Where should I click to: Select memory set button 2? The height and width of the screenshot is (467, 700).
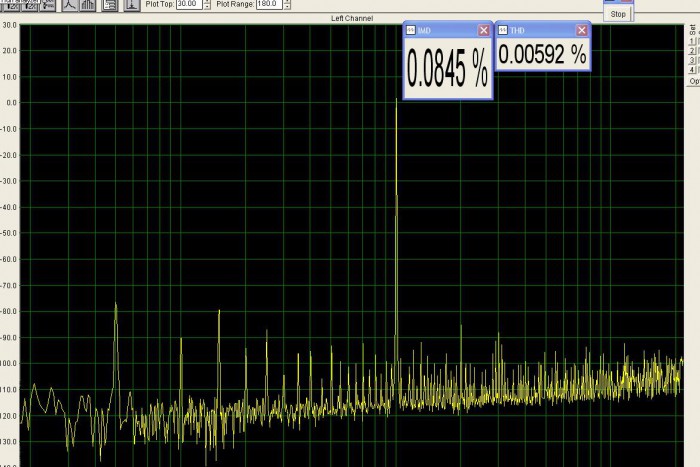pos(692,51)
